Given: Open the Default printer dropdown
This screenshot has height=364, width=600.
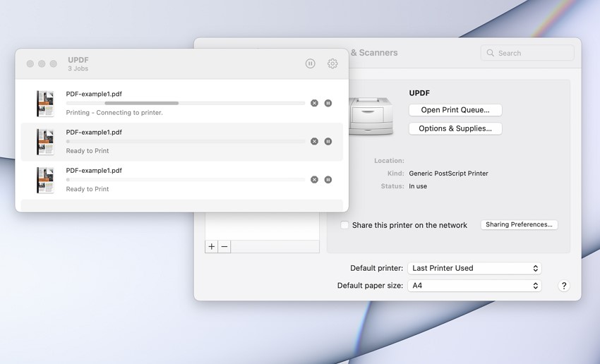Looking at the screenshot, I should (x=474, y=268).
